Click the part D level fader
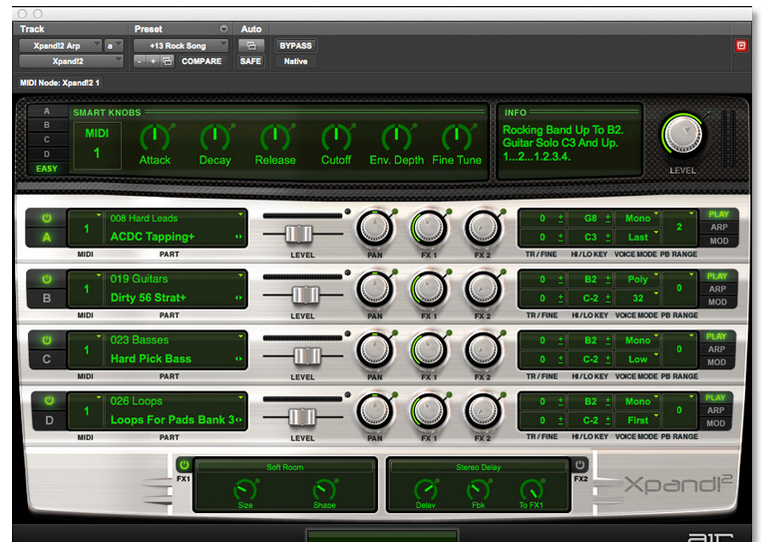This screenshot has width=777, height=542. coord(302,417)
